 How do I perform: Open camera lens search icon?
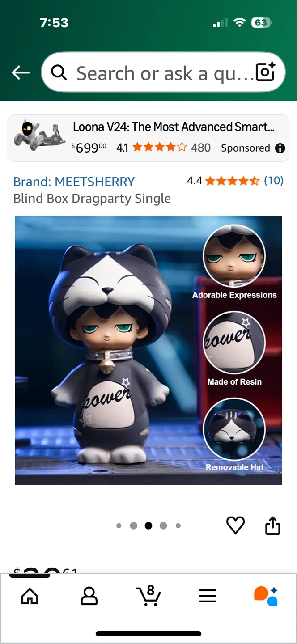(265, 72)
